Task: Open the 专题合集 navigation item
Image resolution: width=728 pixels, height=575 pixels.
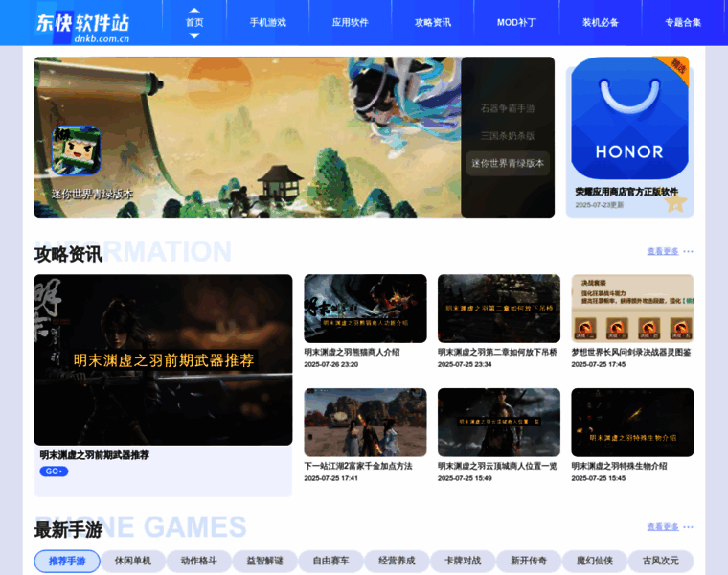Action: point(683,22)
